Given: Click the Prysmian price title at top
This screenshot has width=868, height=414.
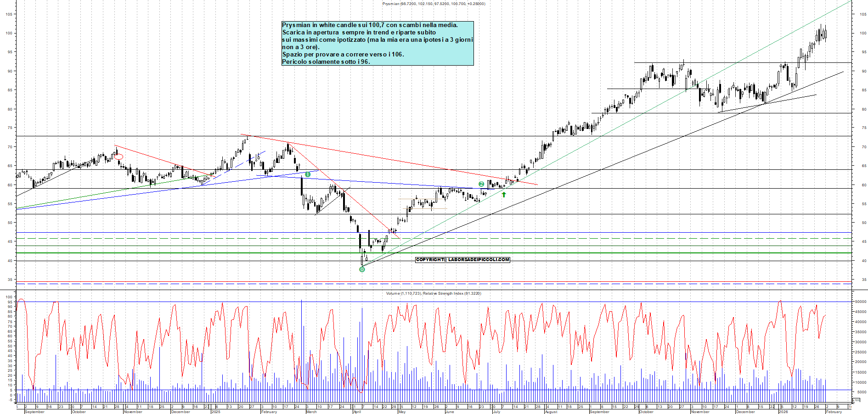Looking at the screenshot, I should pos(434,4).
